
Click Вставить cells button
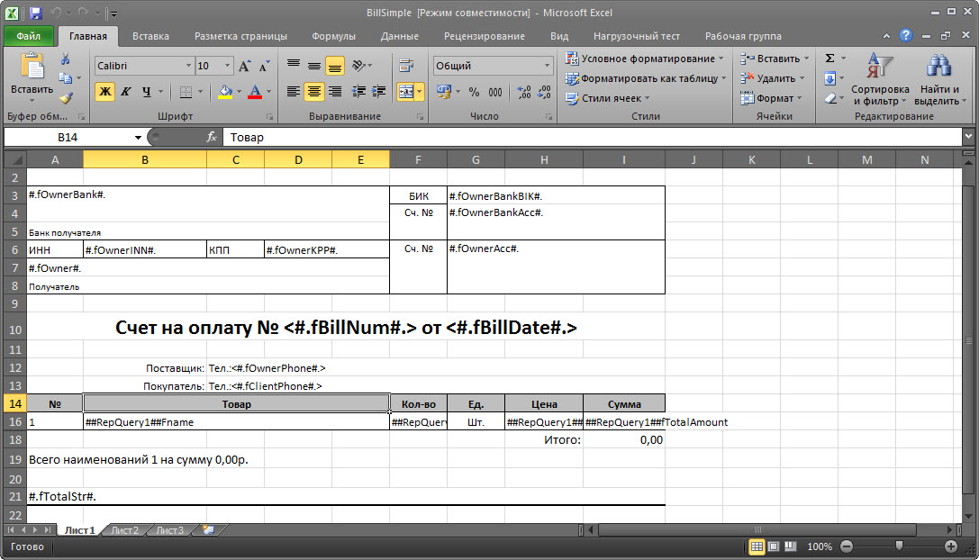coord(775,58)
